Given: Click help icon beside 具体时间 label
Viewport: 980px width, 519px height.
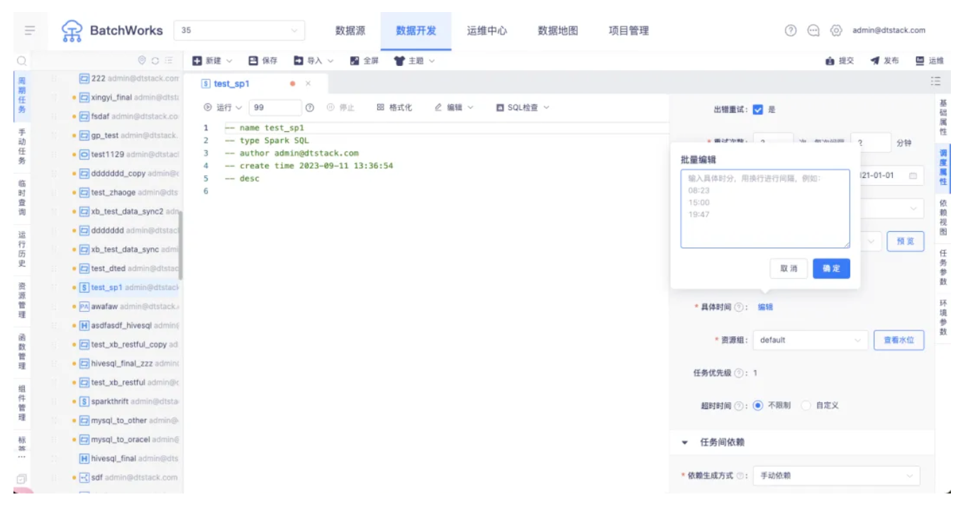Looking at the screenshot, I should tap(738, 307).
